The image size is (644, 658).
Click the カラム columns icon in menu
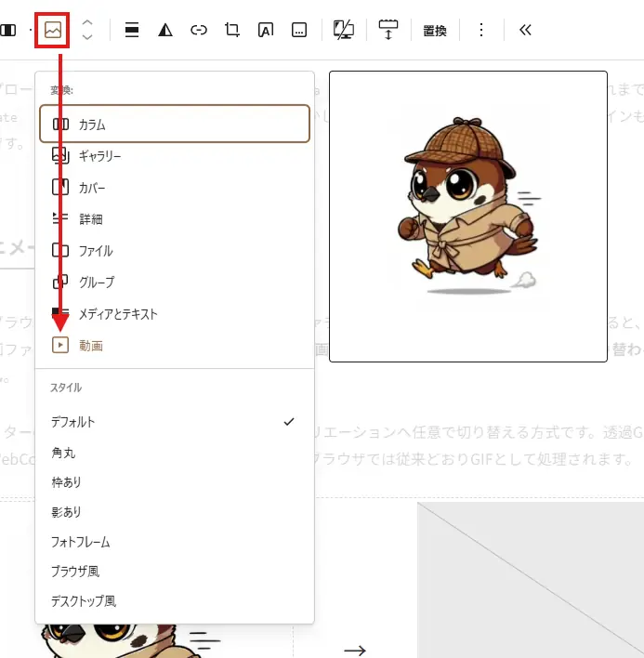pos(60,125)
